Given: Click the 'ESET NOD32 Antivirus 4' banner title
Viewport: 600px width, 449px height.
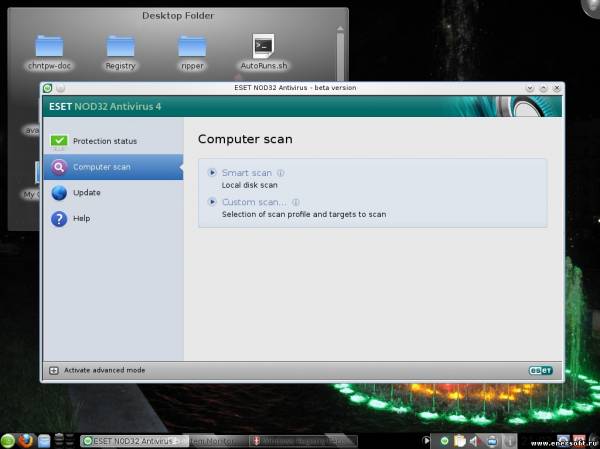Looking at the screenshot, I should (105, 106).
